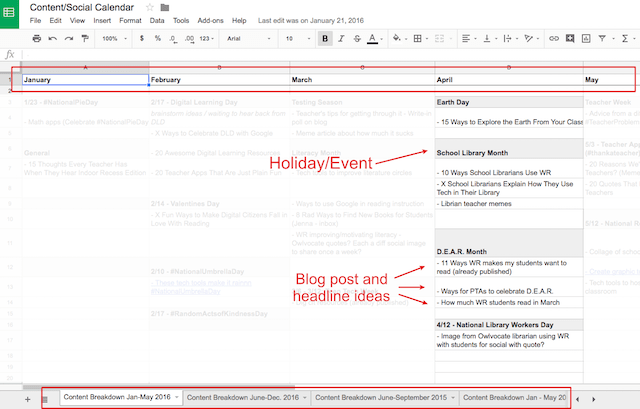The height and width of the screenshot is (409, 640).
Task: Click the undo arrow icon
Action: (x=52, y=39)
